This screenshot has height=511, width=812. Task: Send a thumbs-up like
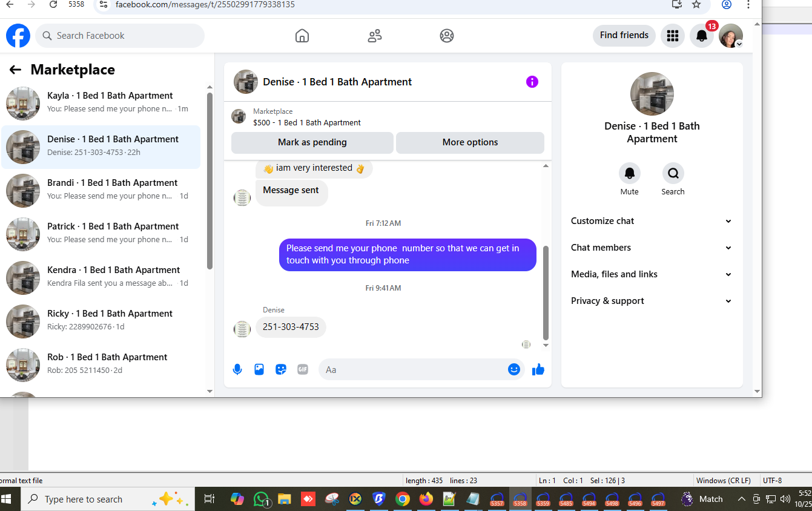click(x=538, y=369)
